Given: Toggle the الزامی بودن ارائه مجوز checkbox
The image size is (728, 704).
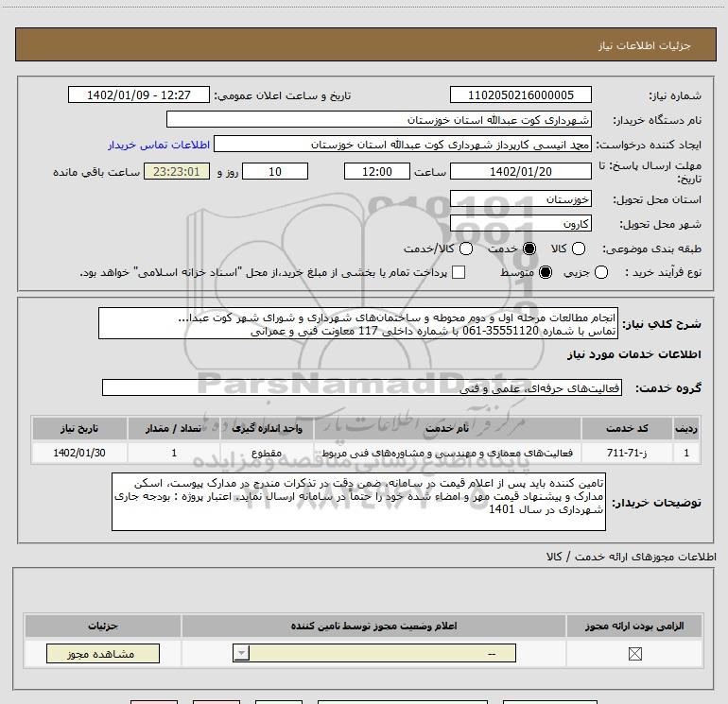Looking at the screenshot, I should (634, 654).
